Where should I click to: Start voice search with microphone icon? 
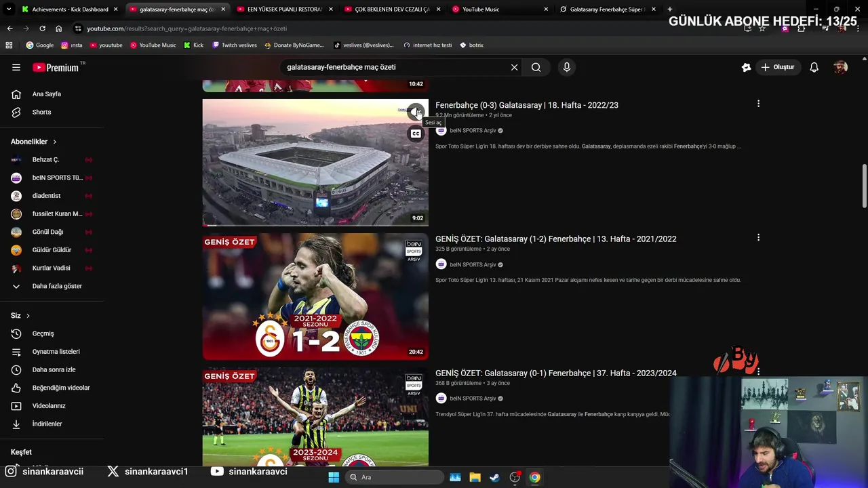pyautogui.click(x=567, y=67)
